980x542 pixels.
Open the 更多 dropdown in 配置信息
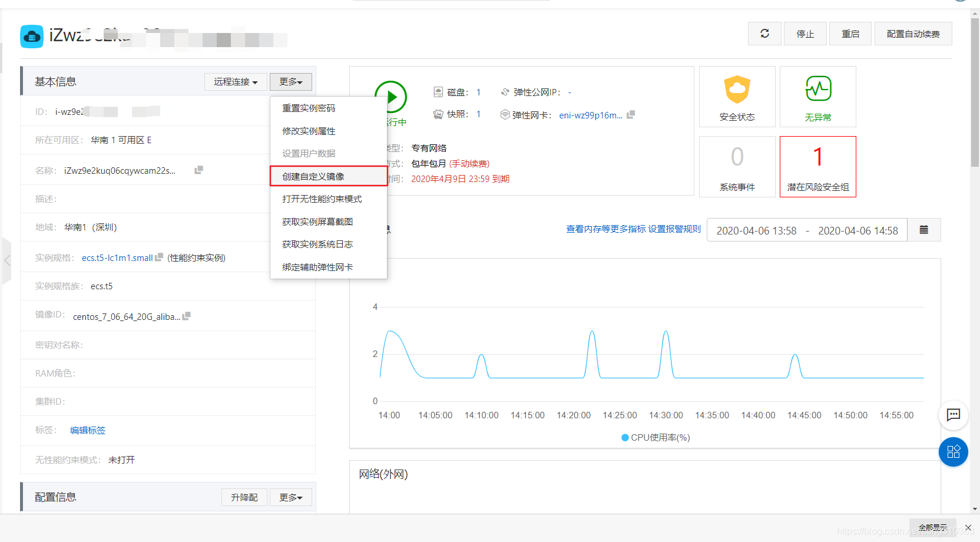pos(290,497)
